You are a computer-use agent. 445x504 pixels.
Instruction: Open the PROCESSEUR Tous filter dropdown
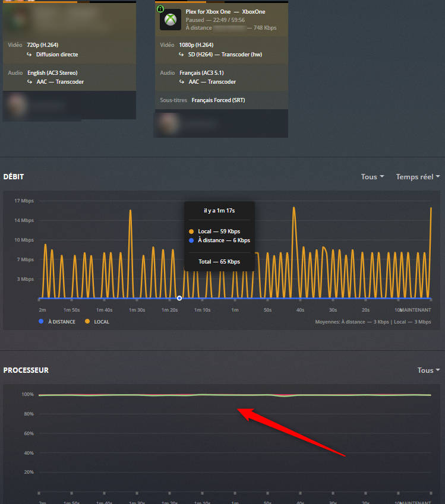pyautogui.click(x=428, y=370)
